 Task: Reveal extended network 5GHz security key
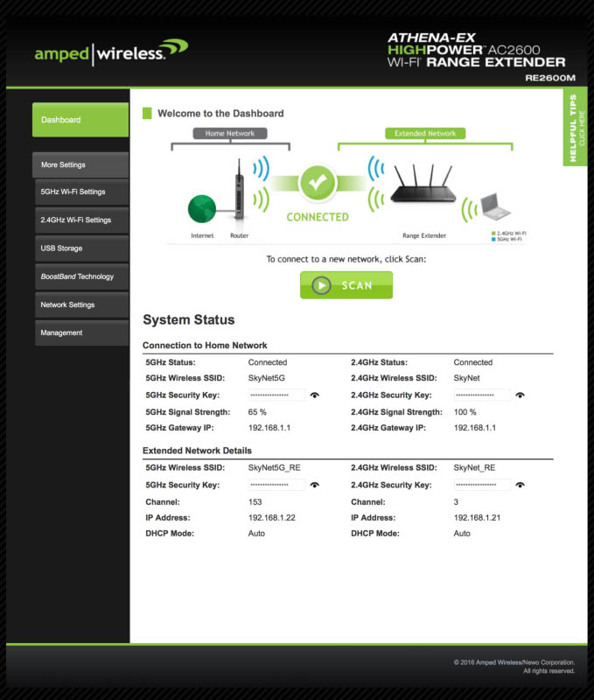pos(315,485)
